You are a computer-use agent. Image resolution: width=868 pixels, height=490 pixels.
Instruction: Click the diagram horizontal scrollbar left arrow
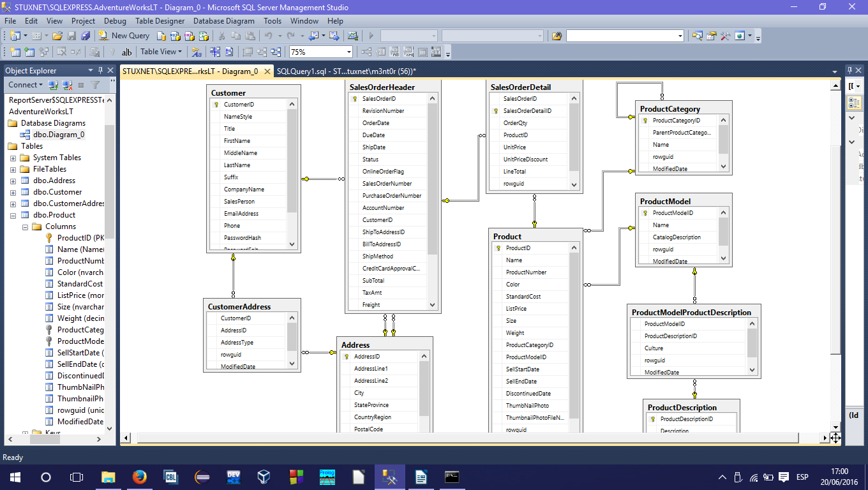126,438
